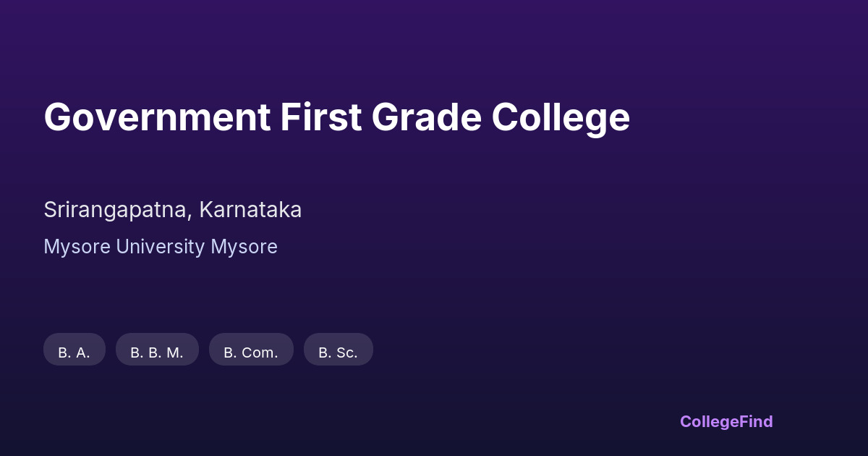Viewport: 868px width, 456px height.
Task: Click the word First in the heading
Action: (320, 117)
